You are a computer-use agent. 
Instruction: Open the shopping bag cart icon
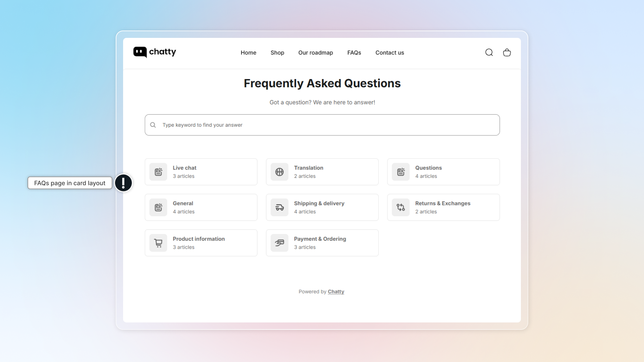[x=507, y=52]
